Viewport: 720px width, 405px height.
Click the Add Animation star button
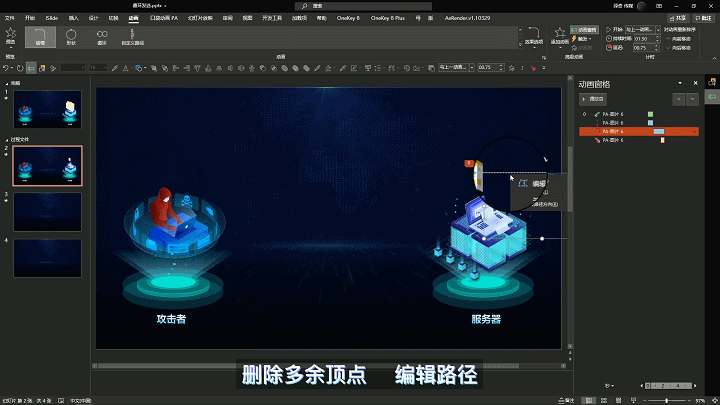pyautogui.click(x=560, y=36)
